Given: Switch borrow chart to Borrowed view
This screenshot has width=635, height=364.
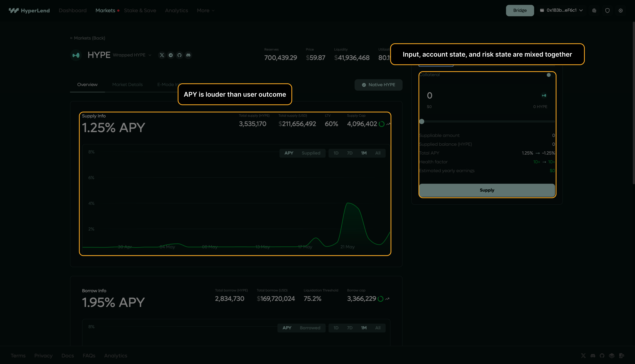Looking at the screenshot, I should (310, 328).
